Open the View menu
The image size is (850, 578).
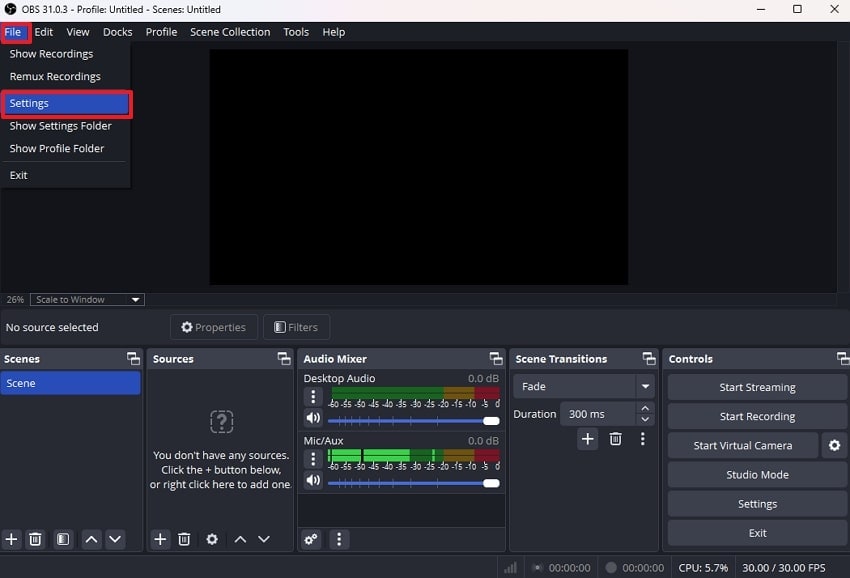(78, 32)
